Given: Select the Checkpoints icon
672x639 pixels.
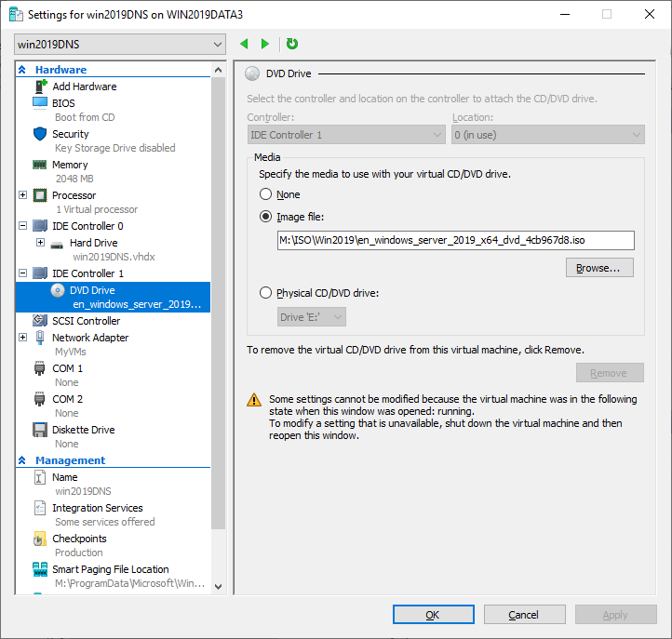Looking at the screenshot, I should point(39,539).
